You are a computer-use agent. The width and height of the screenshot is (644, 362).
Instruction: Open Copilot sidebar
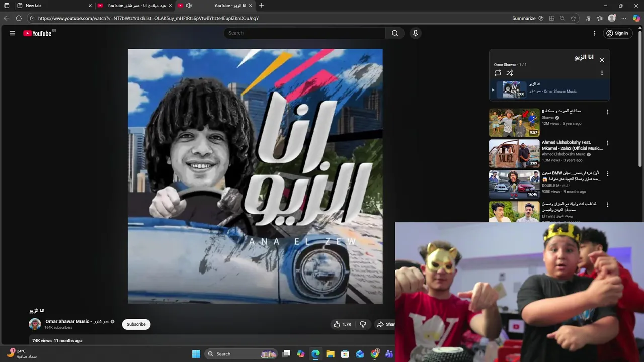[636, 18]
